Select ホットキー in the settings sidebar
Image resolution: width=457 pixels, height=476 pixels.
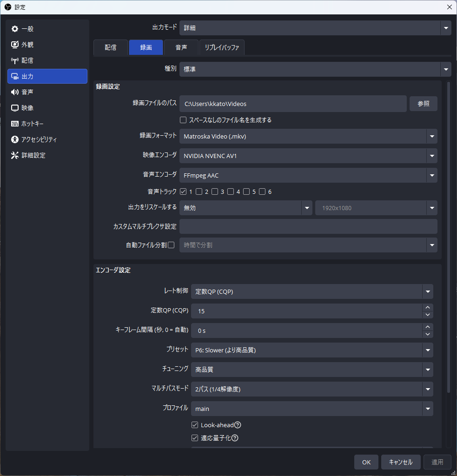coord(47,124)
